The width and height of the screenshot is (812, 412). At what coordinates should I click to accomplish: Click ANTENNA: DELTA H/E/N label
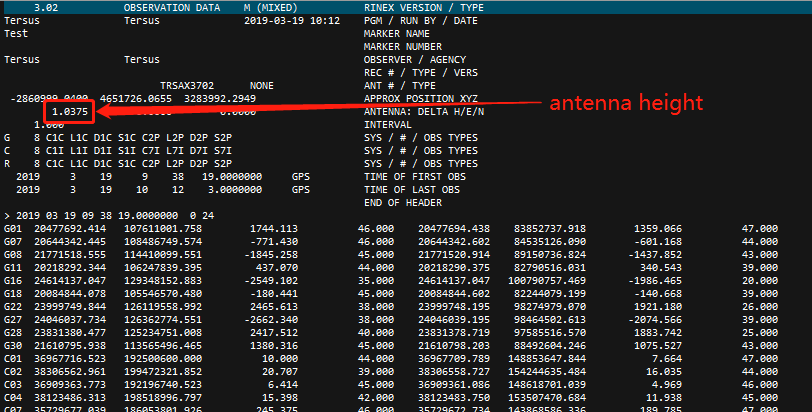424,111
